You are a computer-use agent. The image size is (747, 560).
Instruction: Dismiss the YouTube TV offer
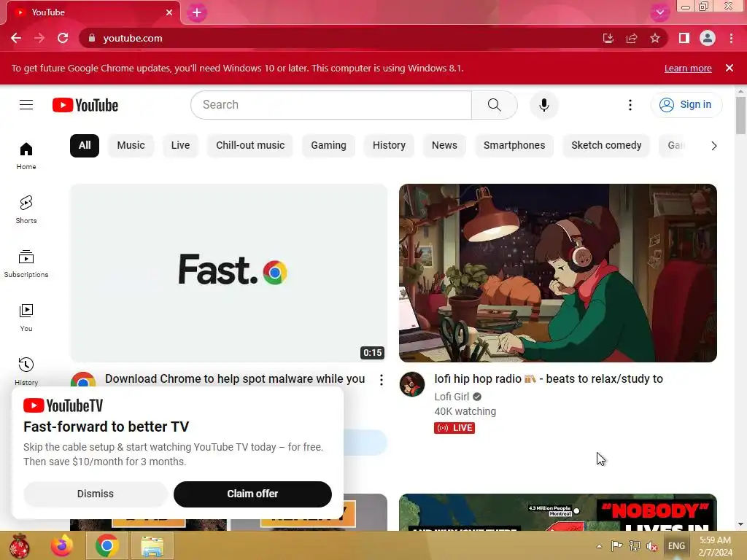(96, 494)
